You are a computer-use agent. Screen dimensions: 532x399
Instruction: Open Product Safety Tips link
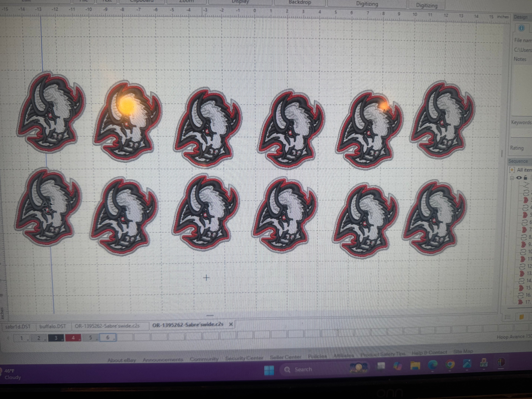tap(383, 354)
